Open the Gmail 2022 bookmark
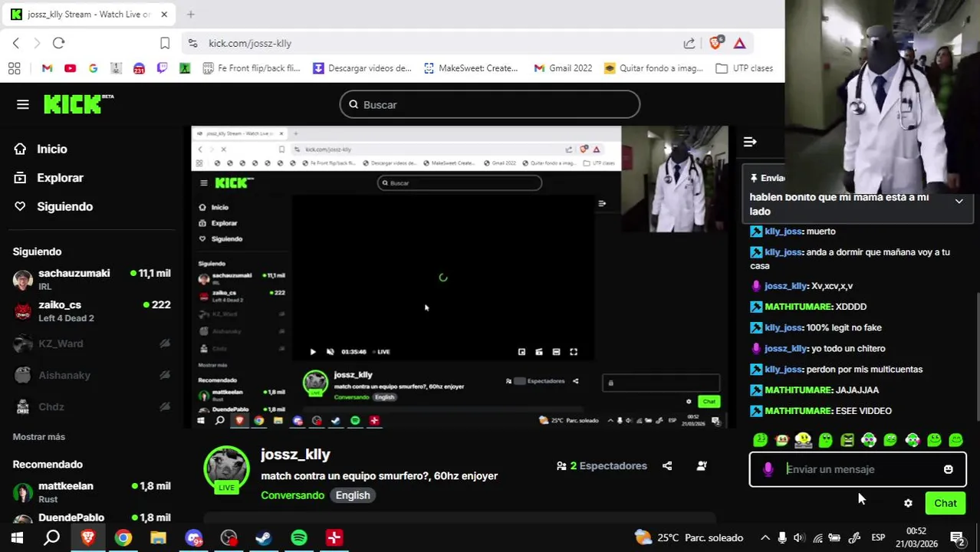This screenshot has width=980, height=552. pyautogui.click(x=563, y=68)
